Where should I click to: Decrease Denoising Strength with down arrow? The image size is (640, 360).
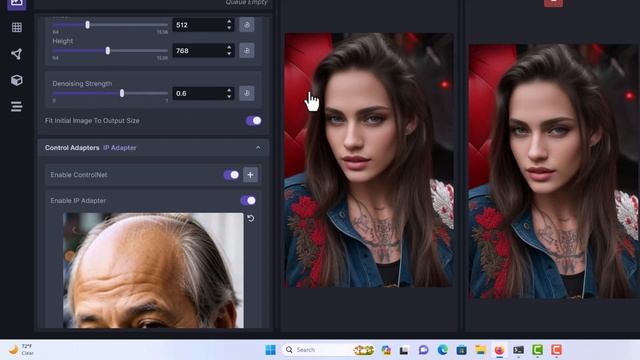pos(229,96)
